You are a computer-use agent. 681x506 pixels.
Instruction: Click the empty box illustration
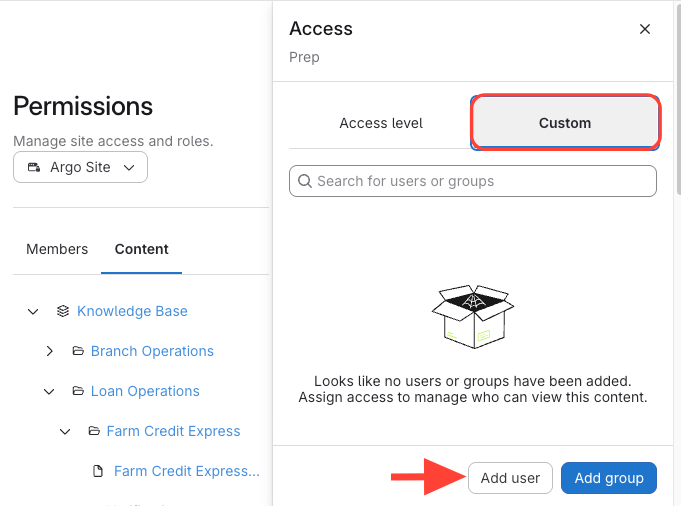(x=472, y=316)
